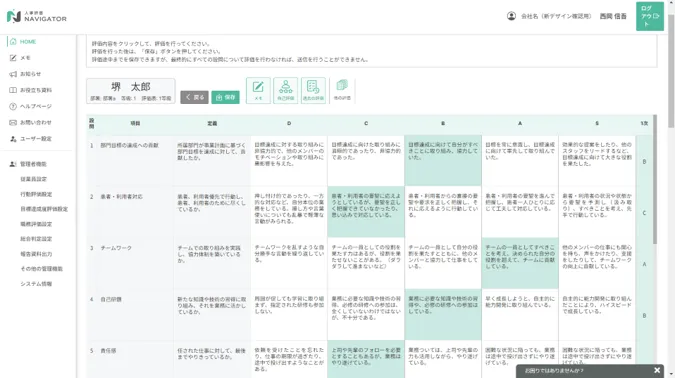Open 報告資料出力 in the sidebar
Viewport: 675px width, 378px height.
36,254
